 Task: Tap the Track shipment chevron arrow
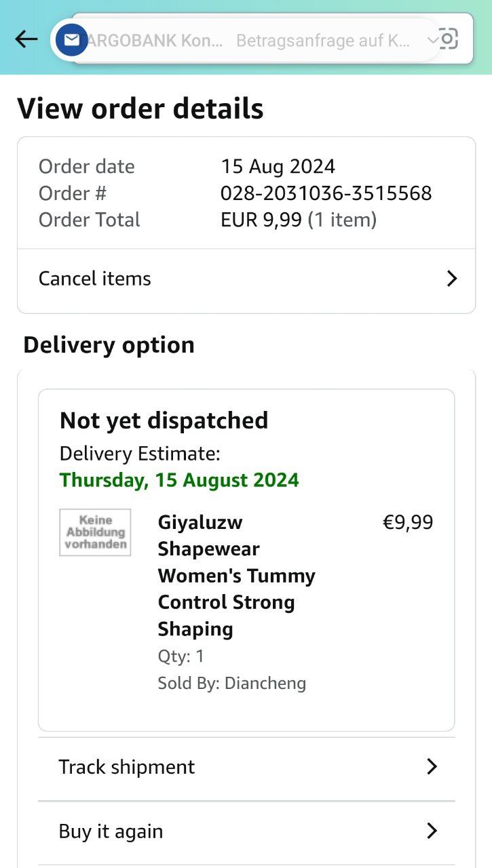[x=432, y=767]
